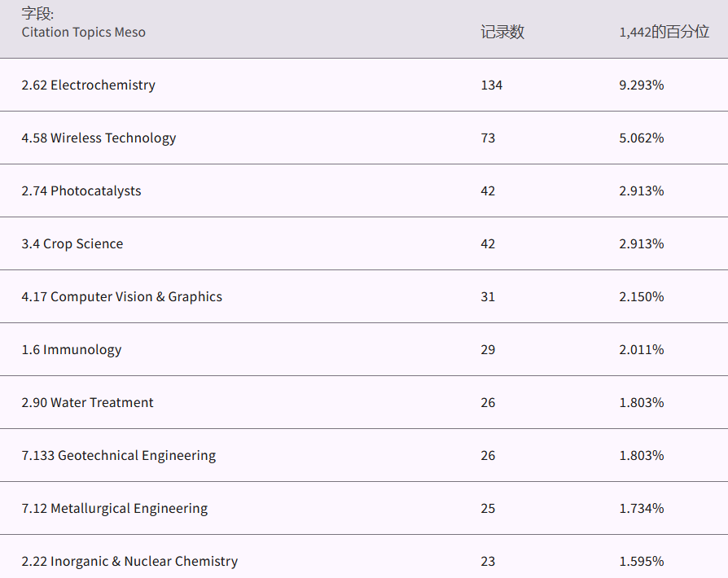Open 4.17 Computer Vision & Graphics topic

(x=121, y=297)
